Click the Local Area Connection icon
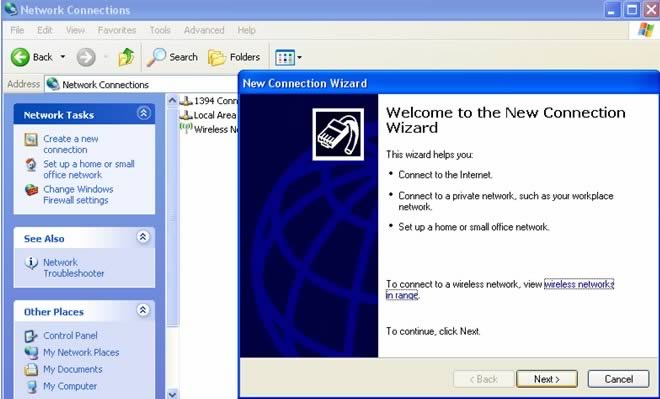660x399 pixels. pyautogui.click(x=186, y=115)
